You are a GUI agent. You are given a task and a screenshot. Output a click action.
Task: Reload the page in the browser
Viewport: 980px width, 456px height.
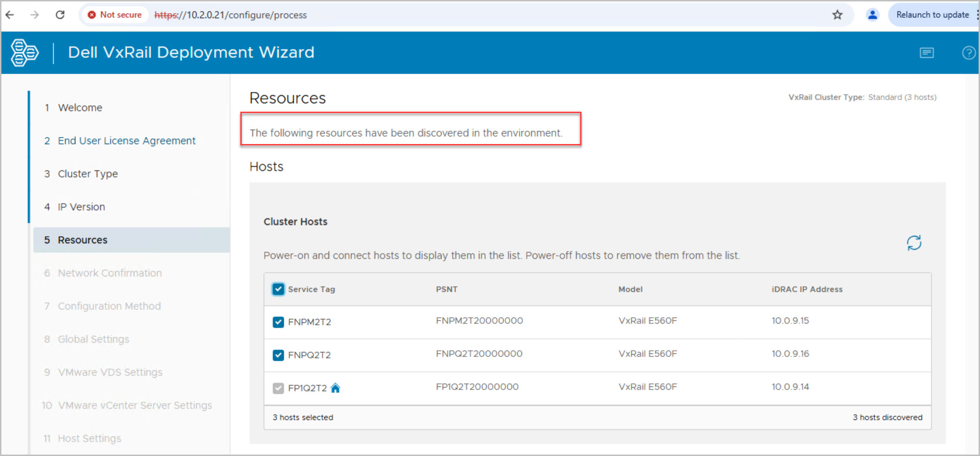click(60, 15)
